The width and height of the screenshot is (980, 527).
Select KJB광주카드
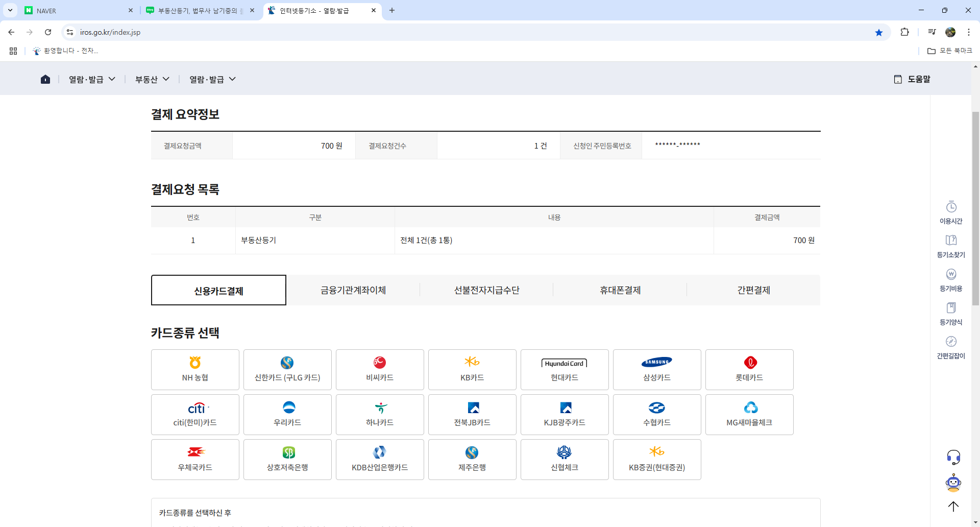565,415
